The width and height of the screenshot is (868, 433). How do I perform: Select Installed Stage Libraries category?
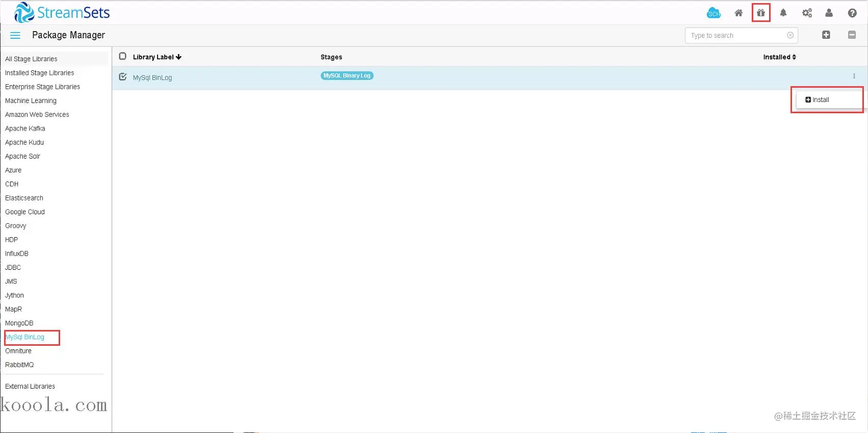tap(39, 73)
